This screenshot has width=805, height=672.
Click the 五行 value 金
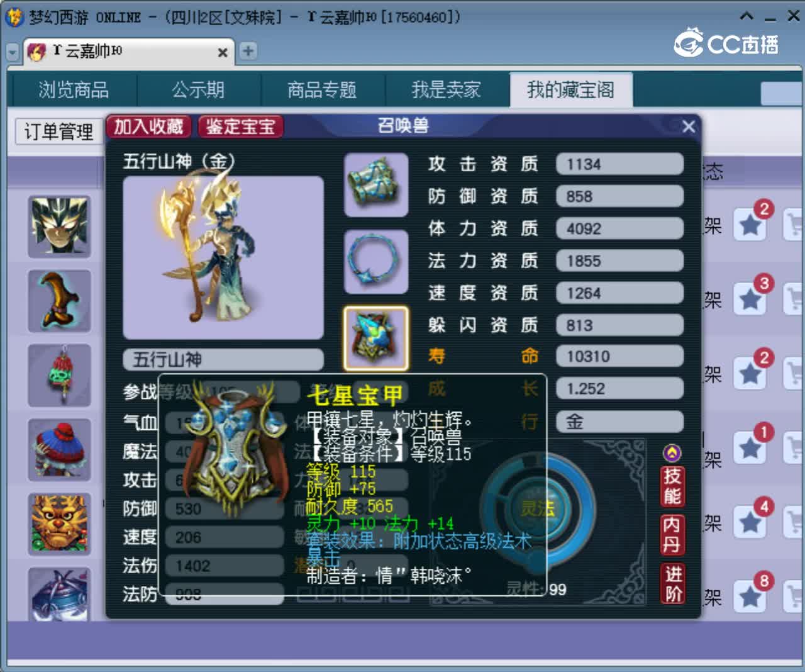tap(619, 422)
